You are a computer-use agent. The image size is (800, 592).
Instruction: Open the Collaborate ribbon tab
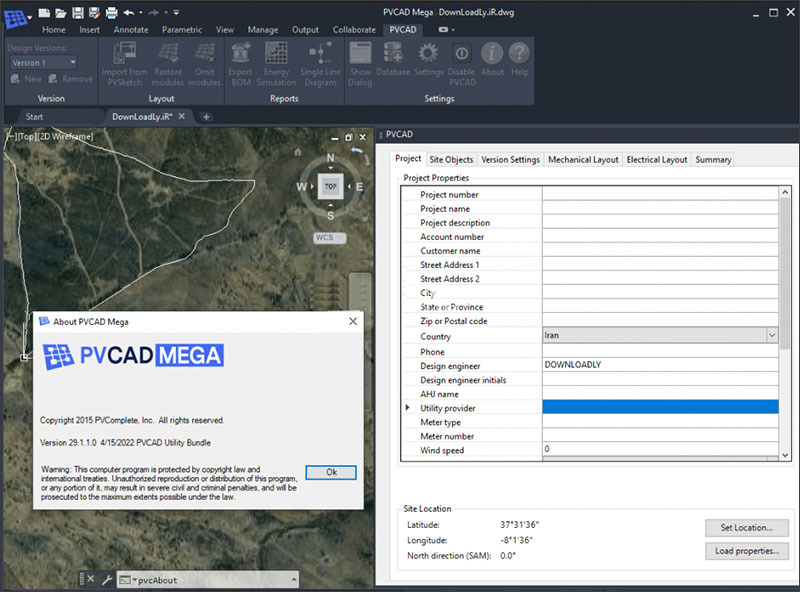[x=354, y=30]
